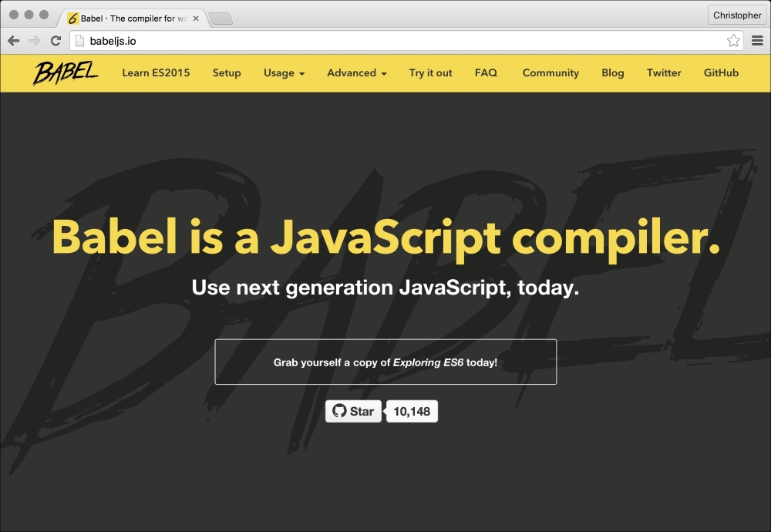The image size is (771, 532).
Task: Click the Exploring ES6 banner
Action: tap(385, 362)
